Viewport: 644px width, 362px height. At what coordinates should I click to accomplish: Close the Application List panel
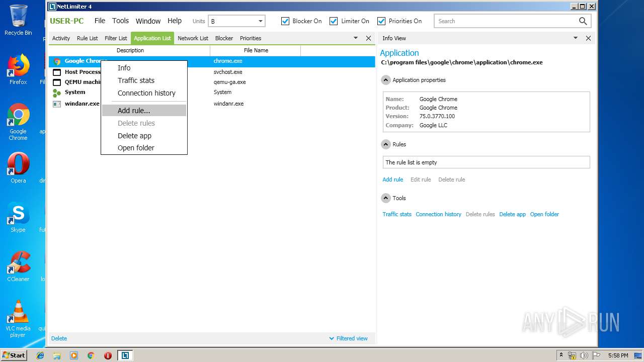(x=368, y=38)
